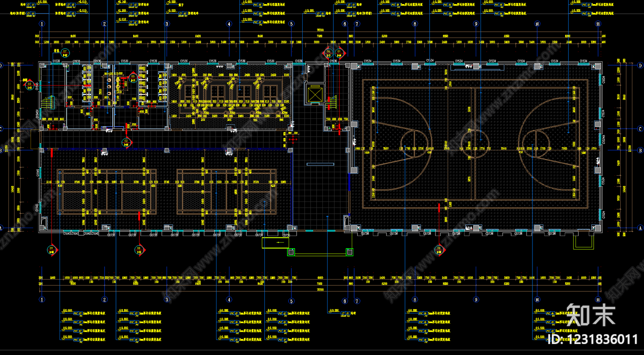
Task: Select axis bubble D on the right side
Action: pyautogui.click(x=640, y=65)
